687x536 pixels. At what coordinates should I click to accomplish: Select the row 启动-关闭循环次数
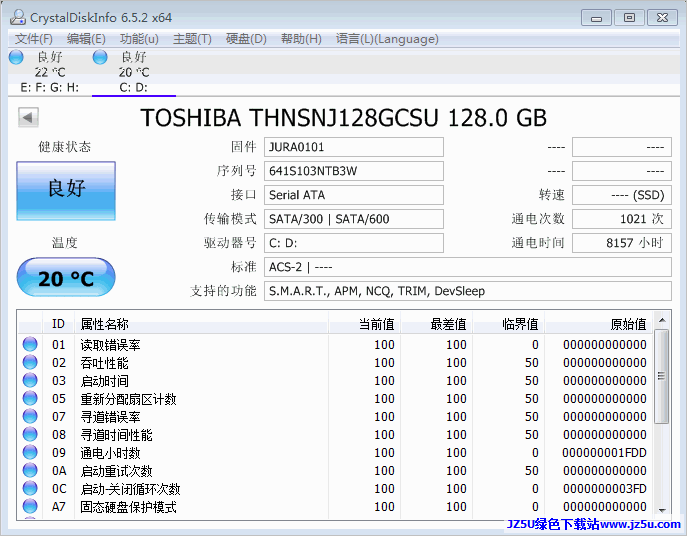[335, 488]
